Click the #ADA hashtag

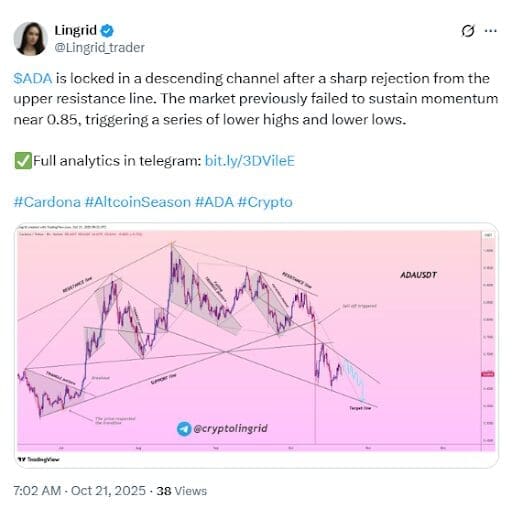214,202
